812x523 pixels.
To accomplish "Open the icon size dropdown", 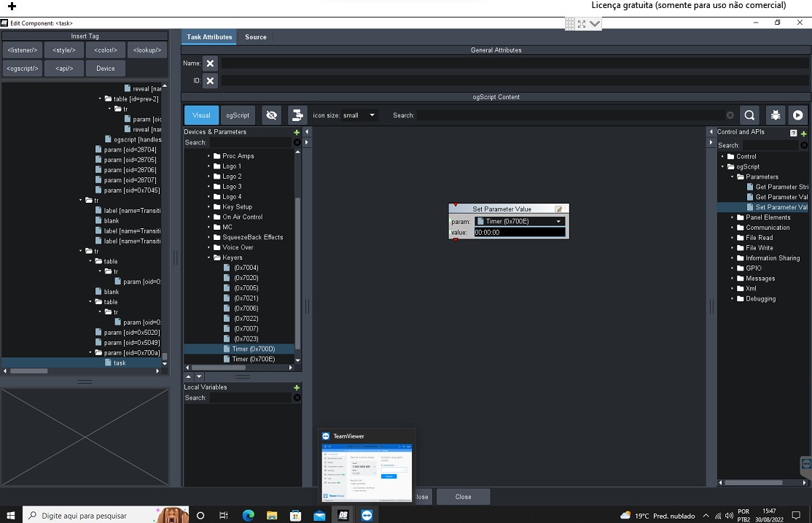I will pyautogui.click(x=372, y=115).
